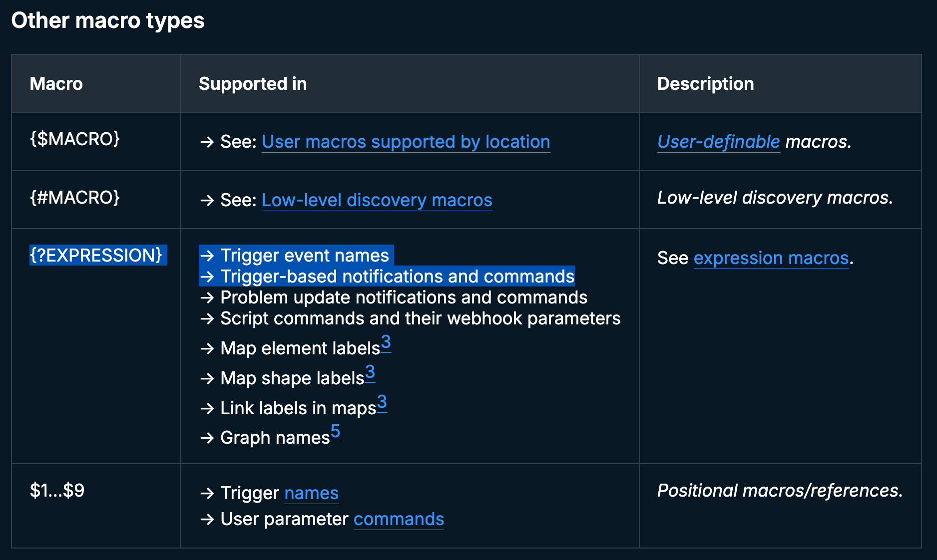This screenshot has width=937, height=560.
Task: Open the commands link after User parameter
Action: point(399,519)
